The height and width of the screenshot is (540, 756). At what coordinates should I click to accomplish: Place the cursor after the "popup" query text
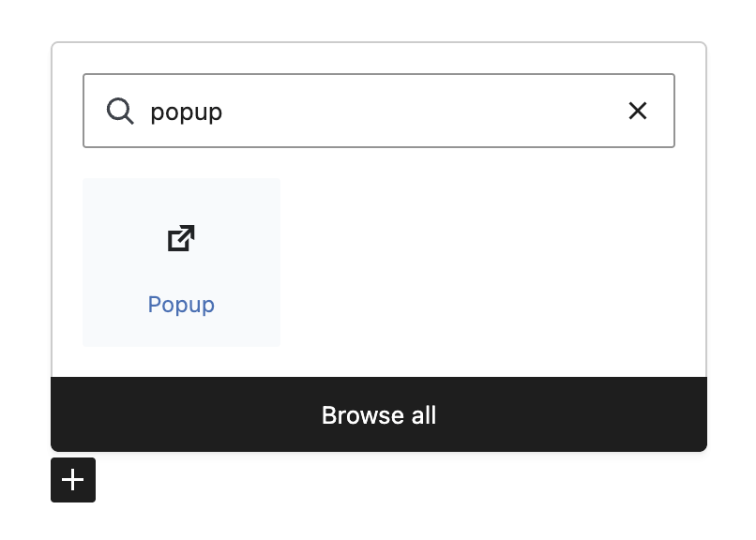tap(224, 112)
